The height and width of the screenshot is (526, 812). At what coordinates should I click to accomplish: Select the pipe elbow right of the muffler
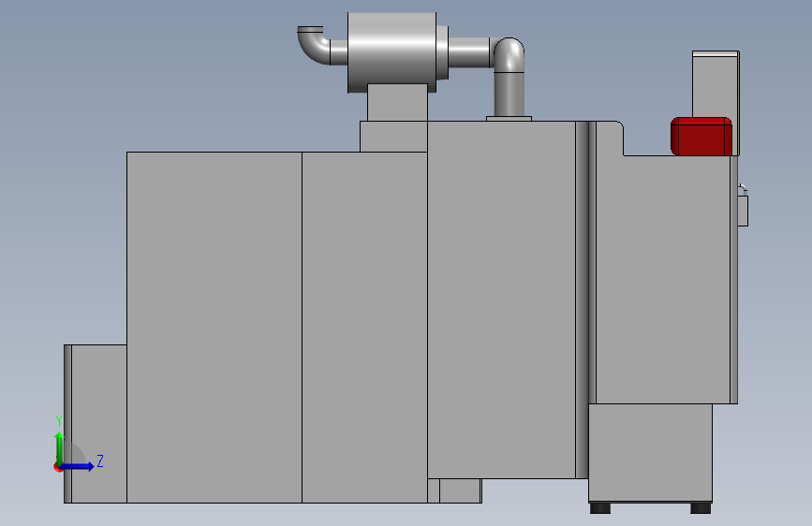(508, 54)
